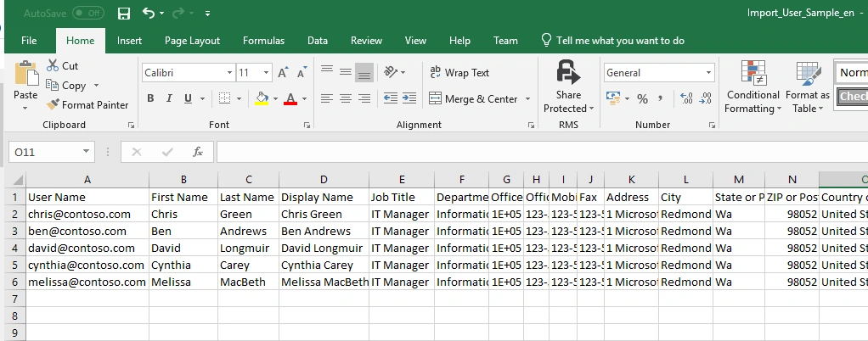Open the Alignment settings dialog launcher
The height and width of the screenshot is (341, 868).
531,126
